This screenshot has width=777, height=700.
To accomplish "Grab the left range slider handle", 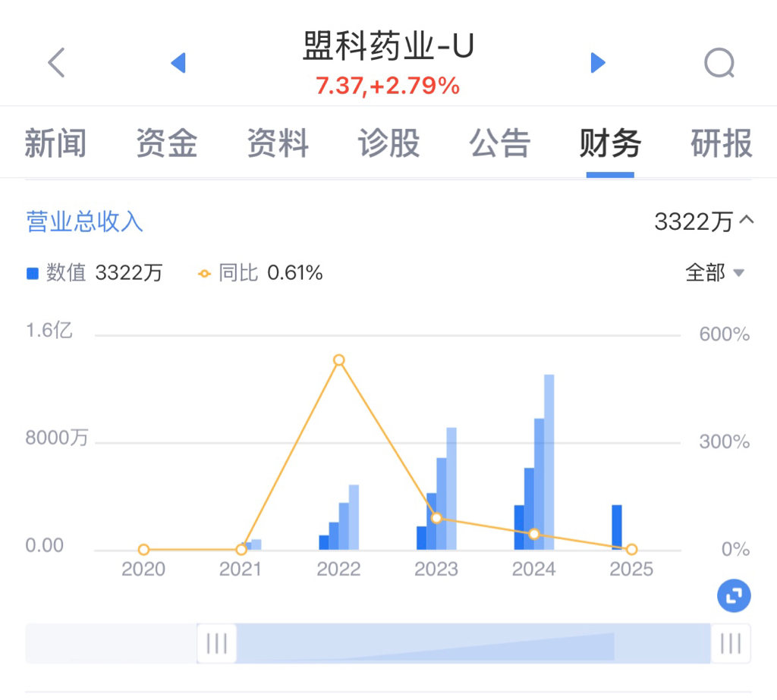I will [216, 643].
